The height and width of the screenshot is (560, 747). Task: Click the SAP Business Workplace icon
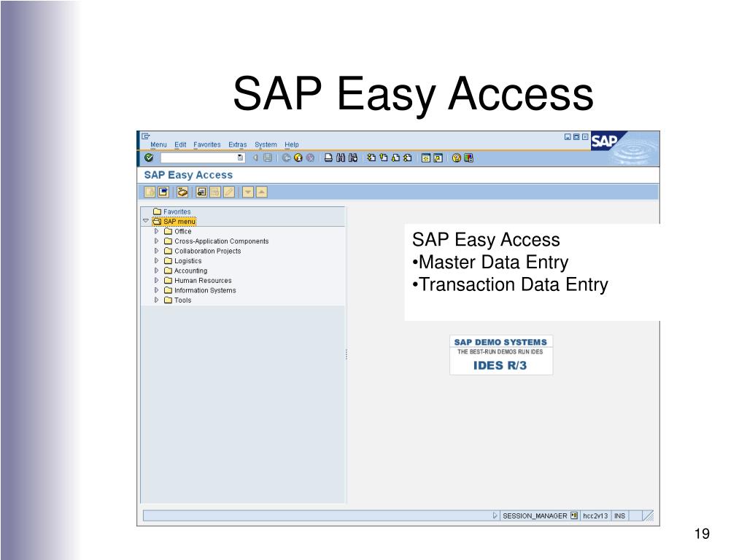pyautogui.click(x=182, y=192)
